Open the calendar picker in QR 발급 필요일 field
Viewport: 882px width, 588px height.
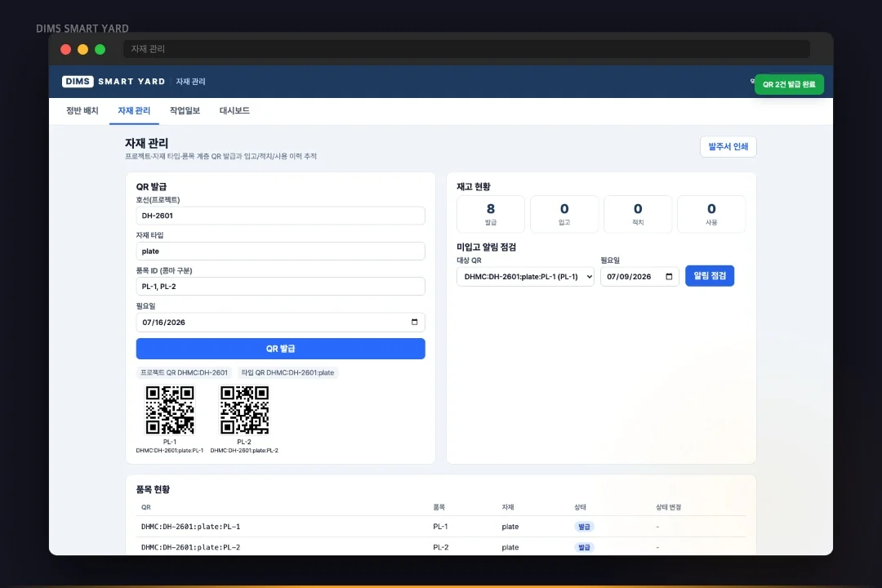click(x=415, y=322)
